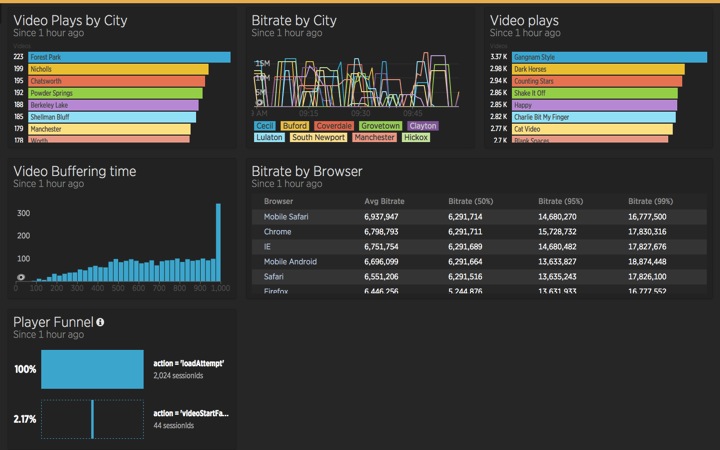Select the Manchester bar in Video Plays by City
720x450 pixels.
pos(109,129)
